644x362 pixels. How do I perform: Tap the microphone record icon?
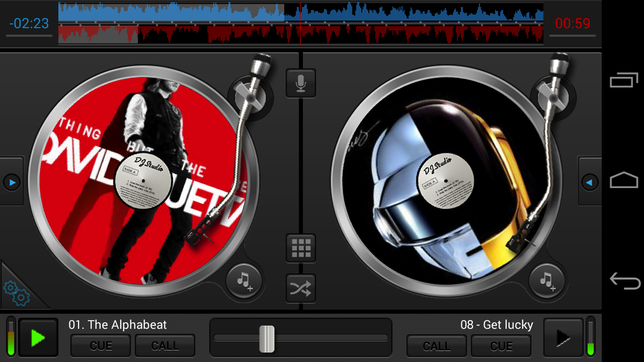click(301, 83)
